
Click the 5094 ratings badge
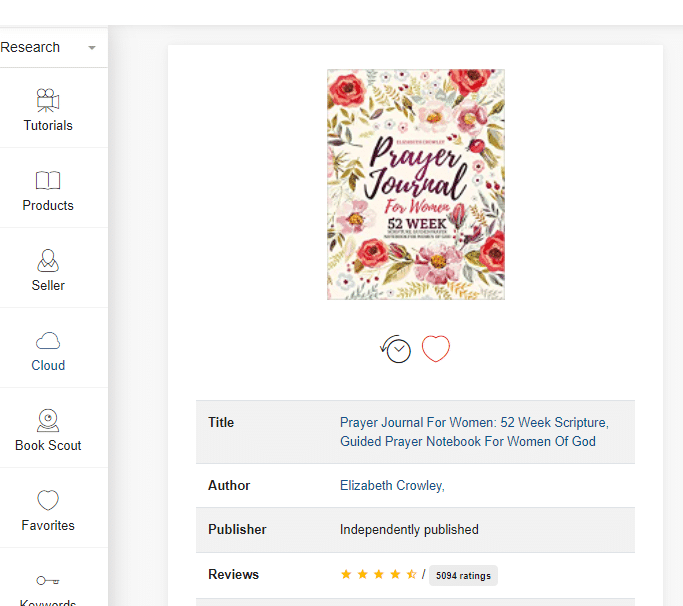tap(463, 576)
